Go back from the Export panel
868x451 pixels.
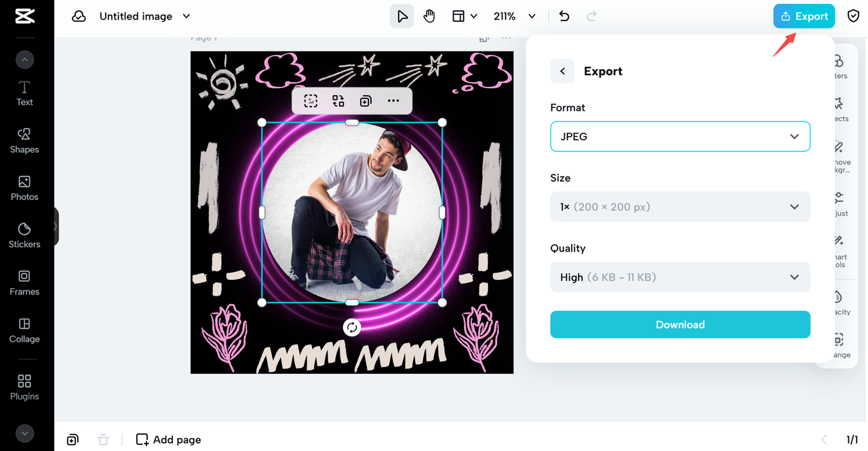562,71
